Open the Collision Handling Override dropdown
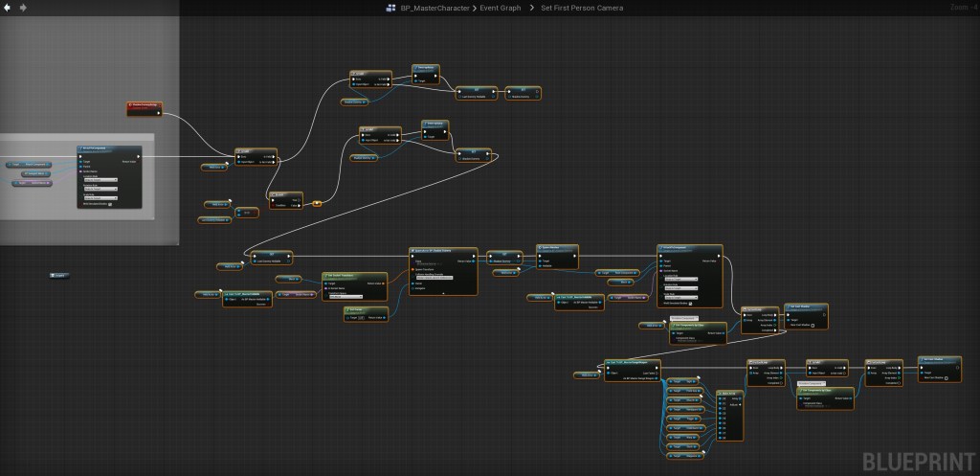 pyautogui.click(x=435, y=277)
